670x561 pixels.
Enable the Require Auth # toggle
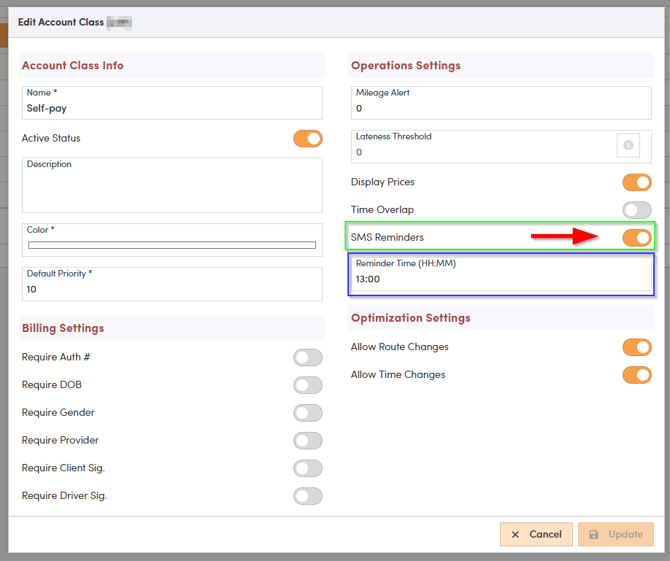[x=308, y=357]
